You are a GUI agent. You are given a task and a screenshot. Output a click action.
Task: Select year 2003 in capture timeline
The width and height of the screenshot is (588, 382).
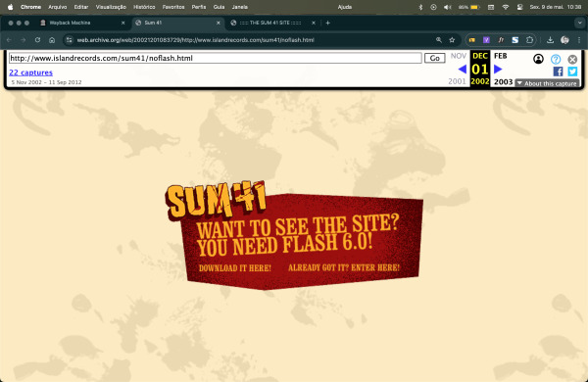click(503, 81)
